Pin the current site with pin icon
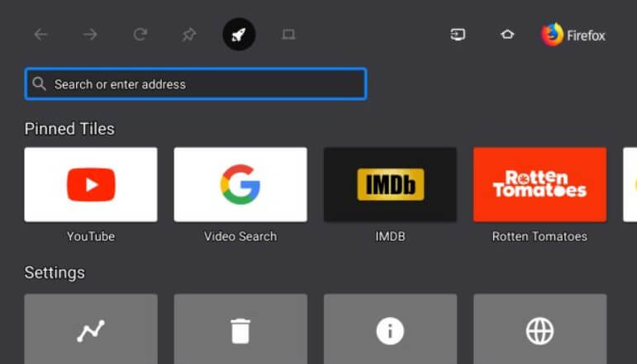The width and height of the screenshot is (637, 364). tap(189, 35)
